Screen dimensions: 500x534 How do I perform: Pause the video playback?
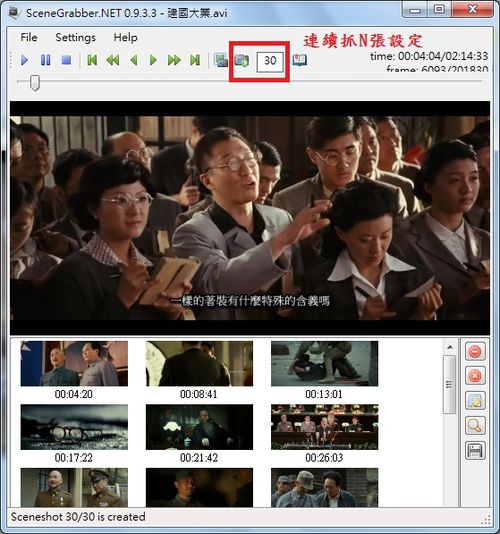tap(45, 60)
